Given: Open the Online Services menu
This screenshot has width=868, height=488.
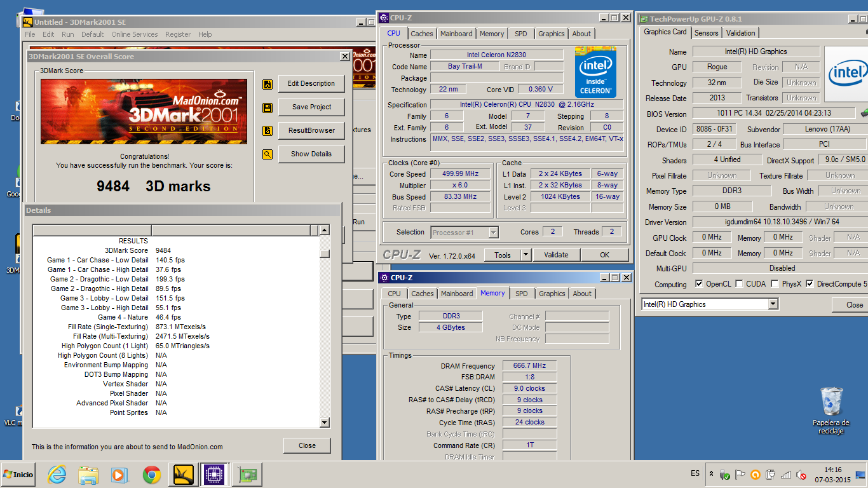Looking at the screenshot, I should (134, 34).
